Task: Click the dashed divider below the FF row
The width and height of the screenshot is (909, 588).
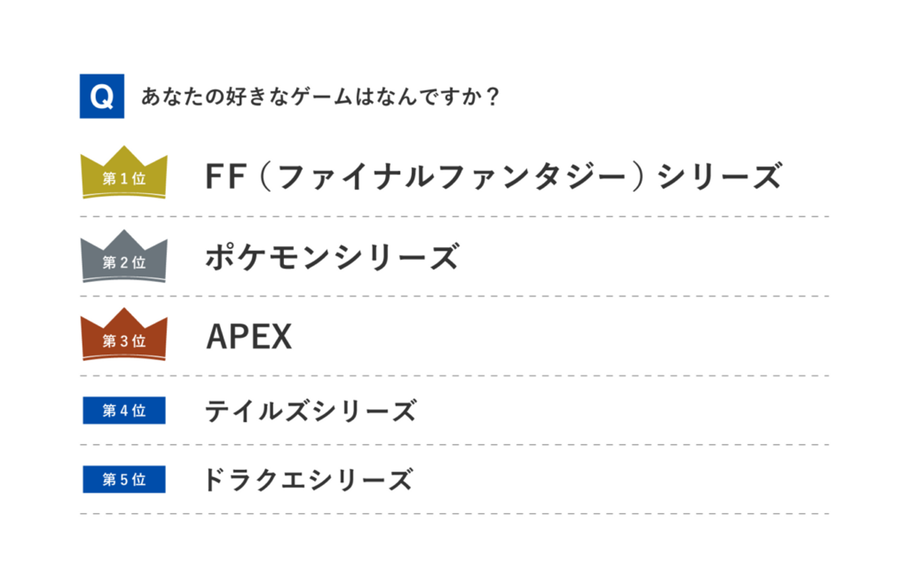Action: point(454,216)
